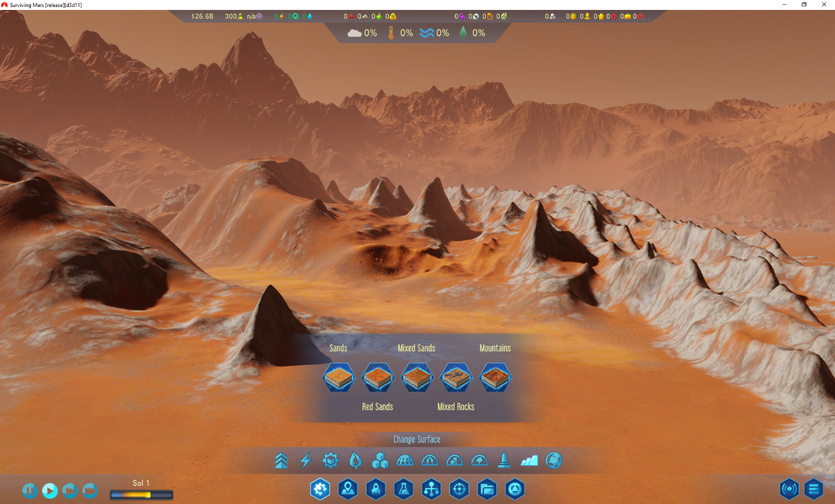835x504 pixels.
Task: Click the vegetation tree 0% indicator
Action: pos(472,33)
